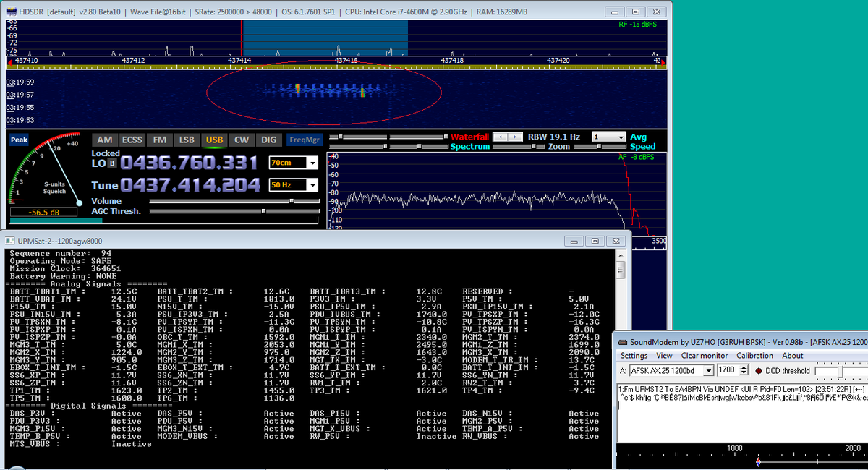Click the UPMST2 To EA4BPN packet line
Screen dimensions: 868x470
click(741, 388)
